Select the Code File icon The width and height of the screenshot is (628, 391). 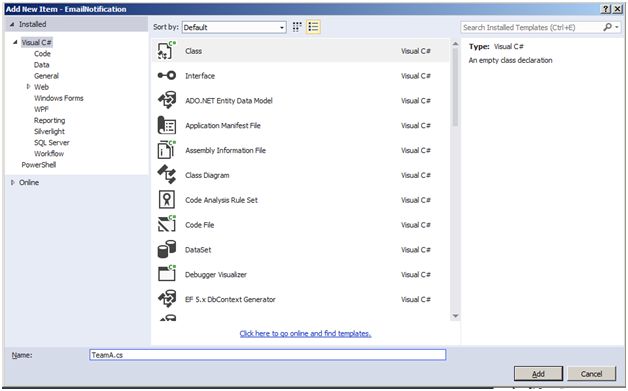tap(167, 224)
